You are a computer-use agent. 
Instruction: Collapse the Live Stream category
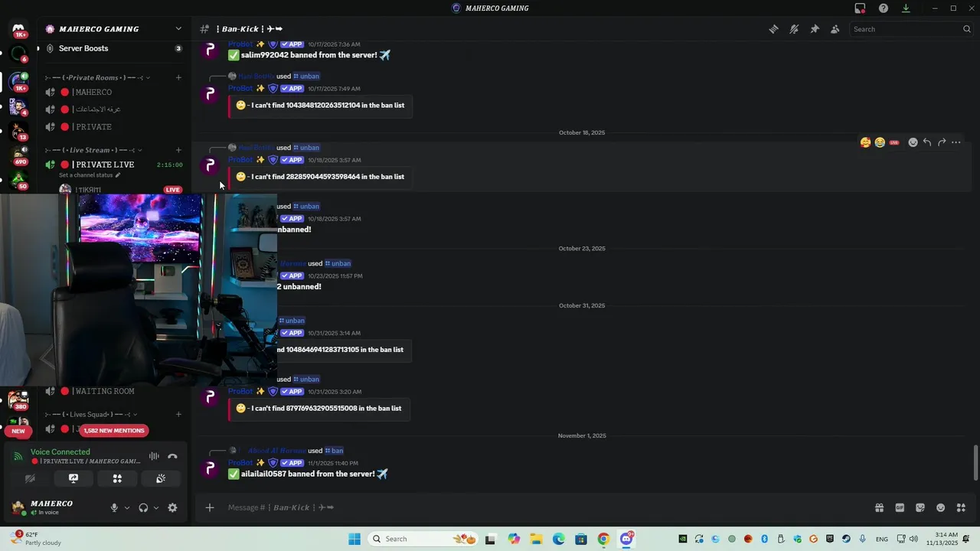pyautogui.click(x=93, y=150)
